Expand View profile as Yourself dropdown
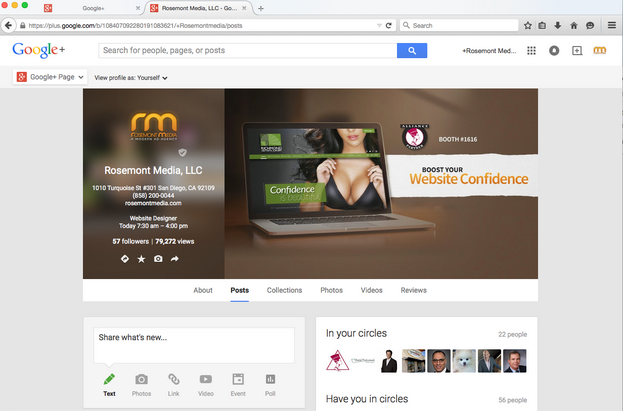The height and width of the screenshot is (411, 623). [x=131, y=78]
